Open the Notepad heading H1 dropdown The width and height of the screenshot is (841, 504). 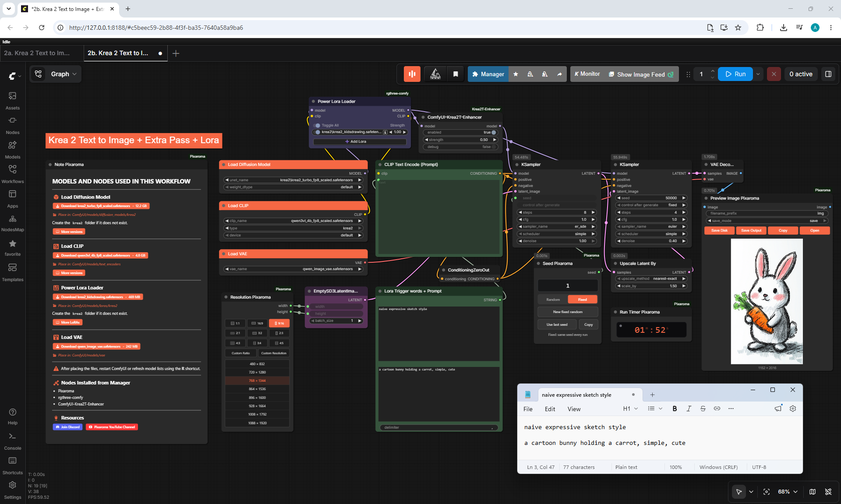coord(630,409)
